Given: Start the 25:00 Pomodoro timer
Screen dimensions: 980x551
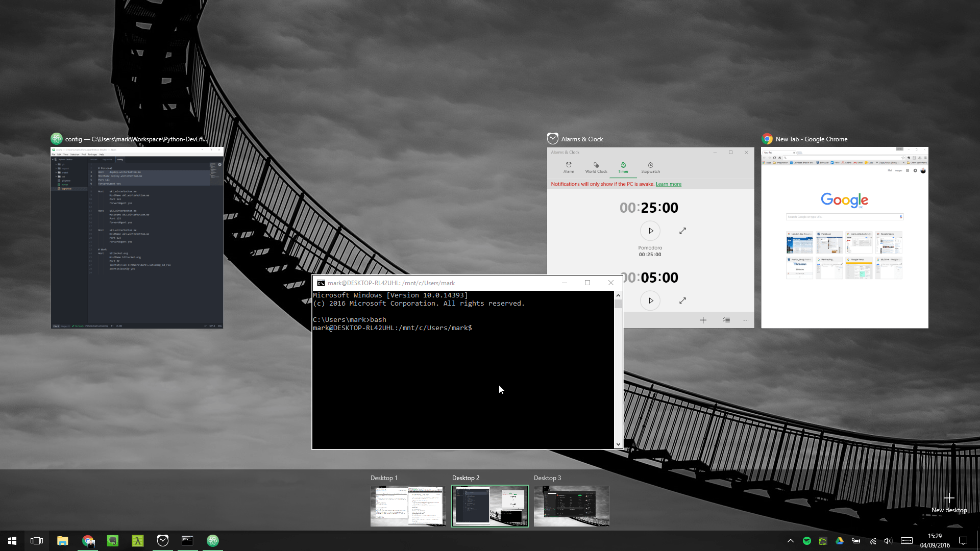Looking at the screenshot, I should pos(650,231).
